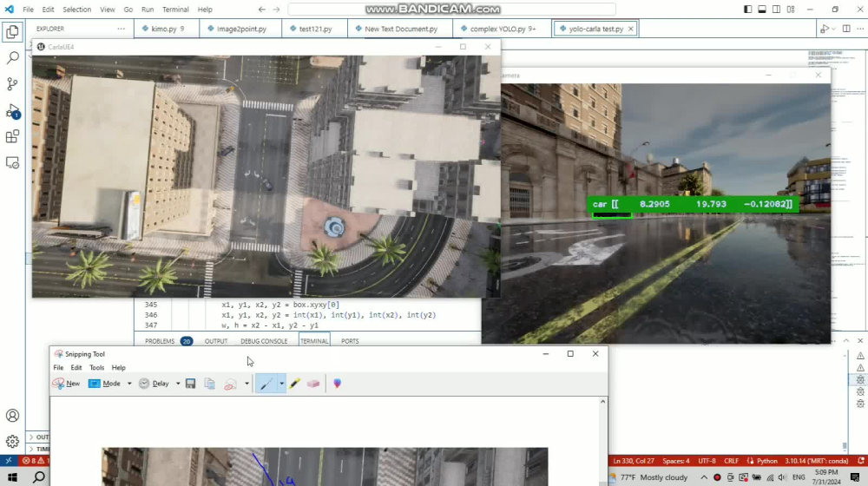The width and height of the screenshot is (868, 486).
Task: Open the Explorer view in VS Code activity bar
Action: pos(12,32)
